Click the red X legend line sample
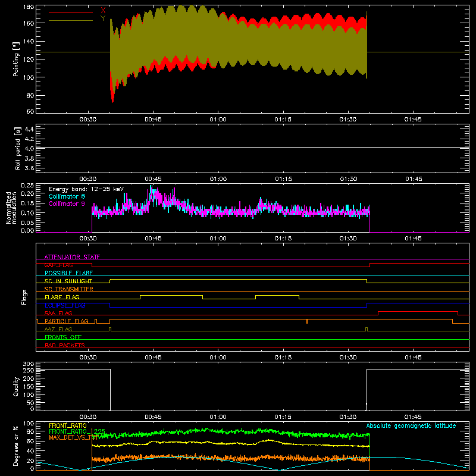The image size is (476, 476). pyautogui.click(x=71, y=12)
